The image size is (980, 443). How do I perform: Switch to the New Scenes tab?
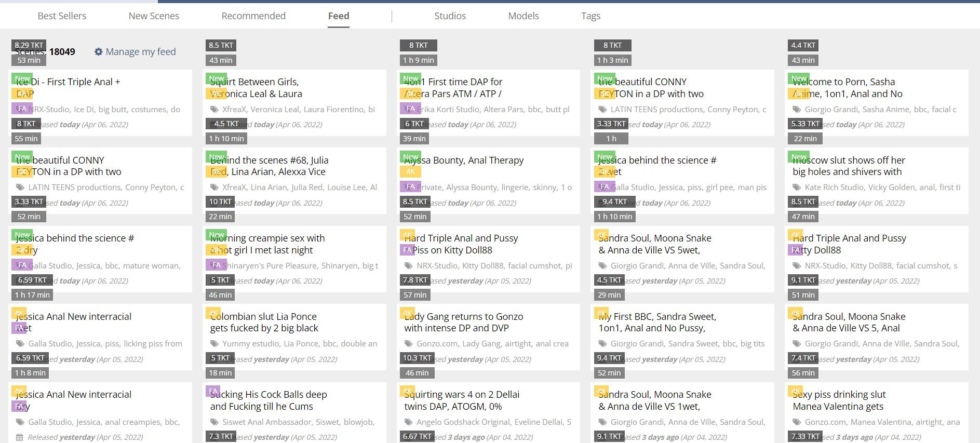tap(154, 16)
